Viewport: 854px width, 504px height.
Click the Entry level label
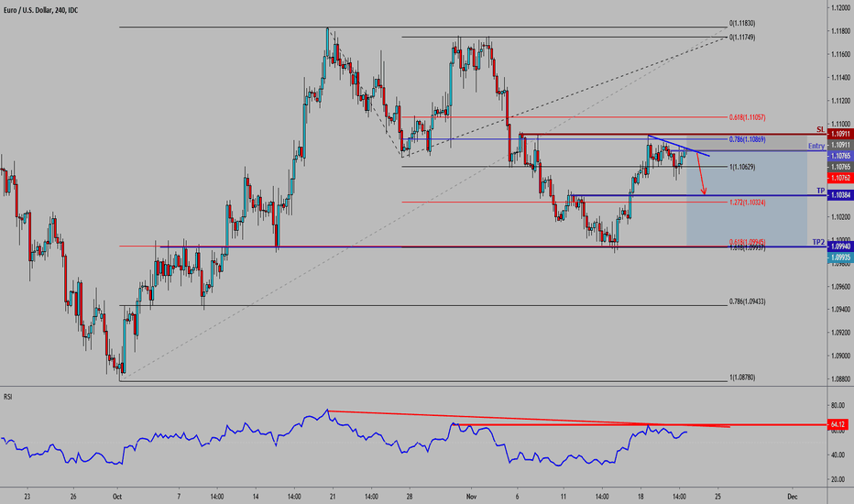[816, 146]
